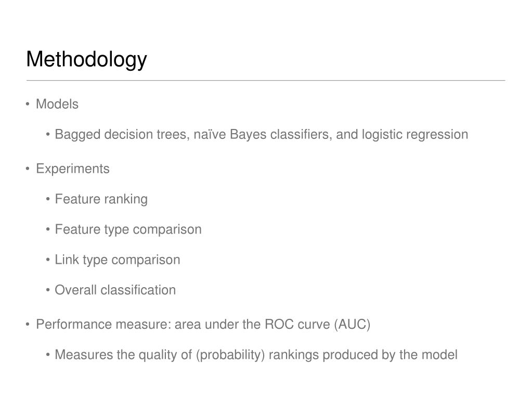
Task: Click the Link type comparison sub-bullet
Action: point(118,260)
